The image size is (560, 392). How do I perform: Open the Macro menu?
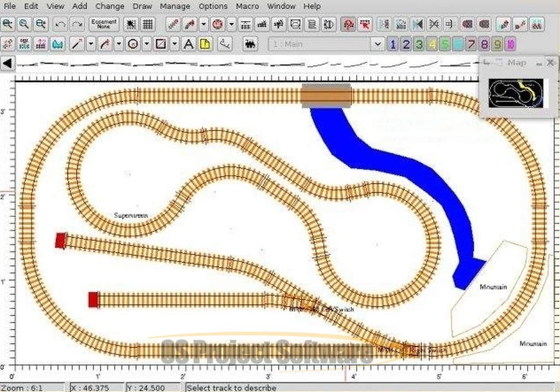click(x=247, y=6)
